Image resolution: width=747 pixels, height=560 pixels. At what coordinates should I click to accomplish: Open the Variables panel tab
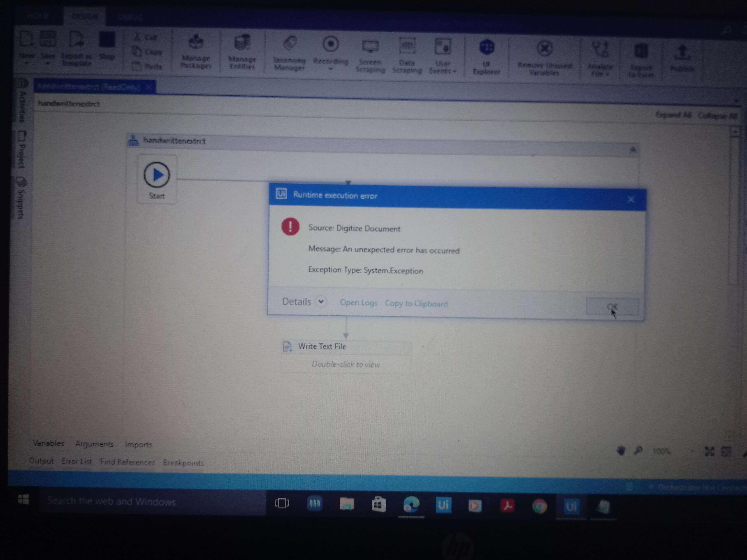point(48,443)
